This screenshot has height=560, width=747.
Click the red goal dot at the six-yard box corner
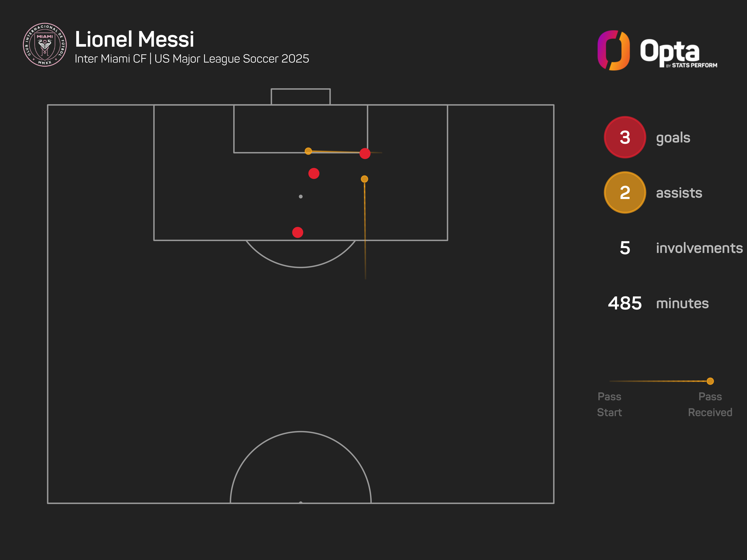point(365,154)
